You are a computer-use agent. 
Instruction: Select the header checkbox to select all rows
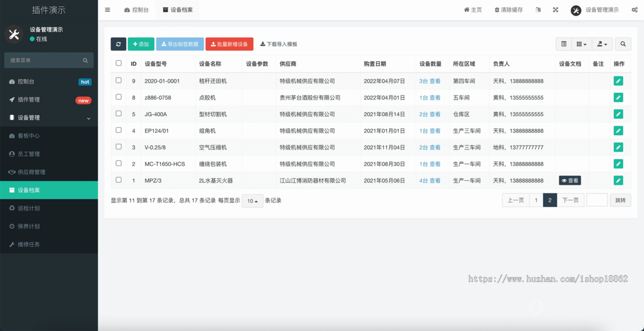click(x=119, y=63)
